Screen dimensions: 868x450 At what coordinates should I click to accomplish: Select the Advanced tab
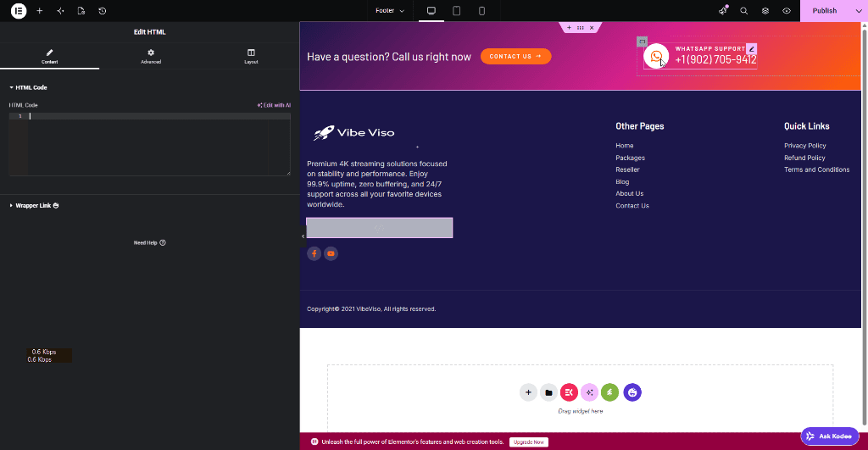tap(151, 56)
